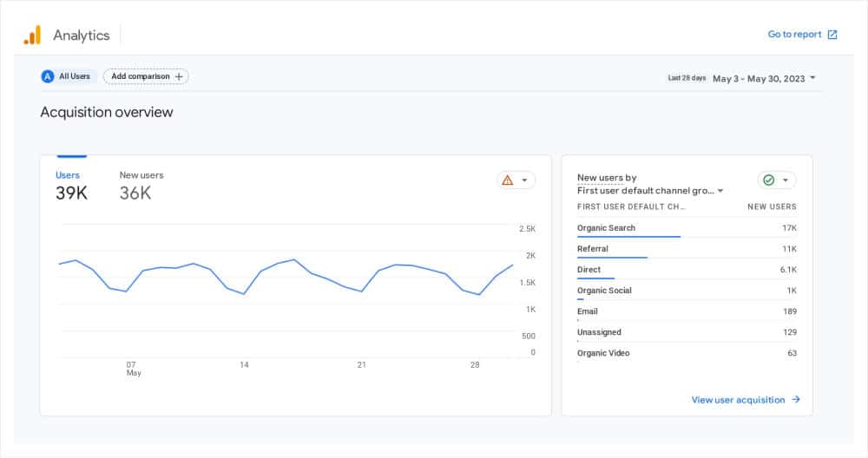Expand the dropdown arrow next to warning icon
Screen dimensions: 868x458
coord(525,180)
